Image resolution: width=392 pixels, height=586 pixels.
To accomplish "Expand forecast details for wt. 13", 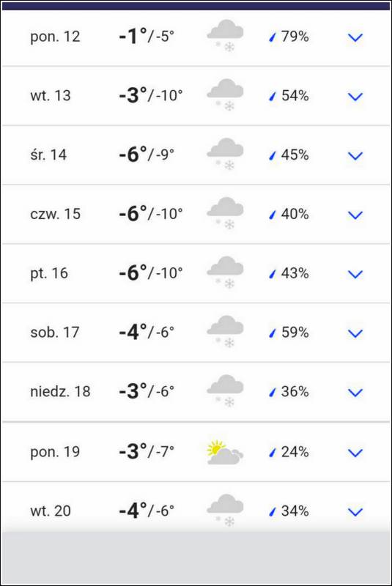I will point(355,97).
